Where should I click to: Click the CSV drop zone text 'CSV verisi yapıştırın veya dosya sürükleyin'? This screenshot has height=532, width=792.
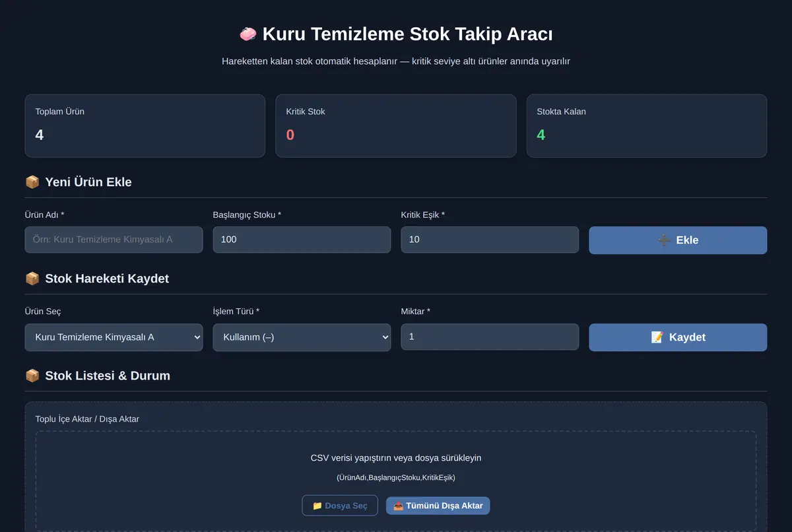coord(396,458)
